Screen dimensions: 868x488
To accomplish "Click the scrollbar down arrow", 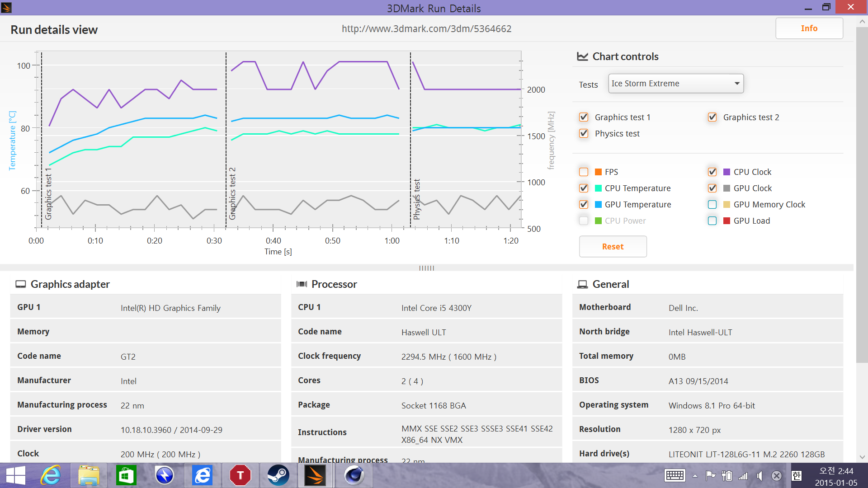I will [862, 457].
